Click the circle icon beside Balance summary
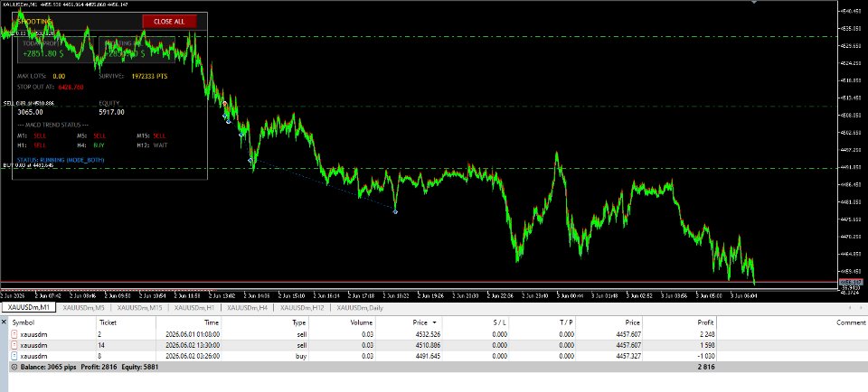Image resolution: width=868 pixels, height=392 pixels. (x=14, y=367)
